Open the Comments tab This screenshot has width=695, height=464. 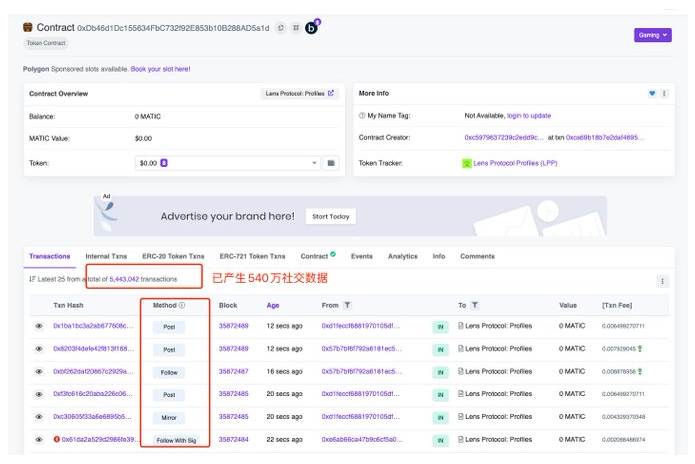(x=477, y=256)
